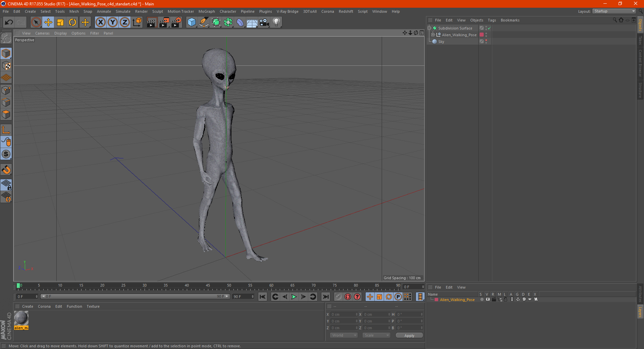Viewport: 644px width, 349px height.
Task: Add a Camera object
Action: (x=264, y=22)
